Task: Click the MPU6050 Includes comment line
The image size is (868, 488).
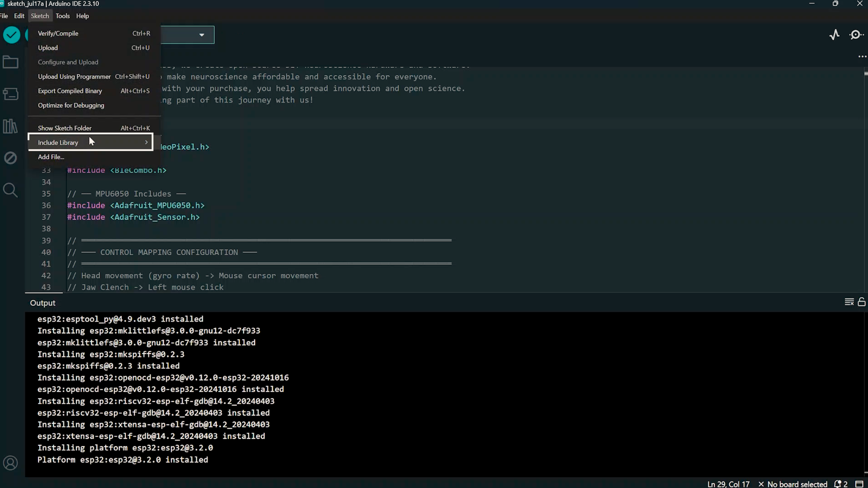Action: 127,194
